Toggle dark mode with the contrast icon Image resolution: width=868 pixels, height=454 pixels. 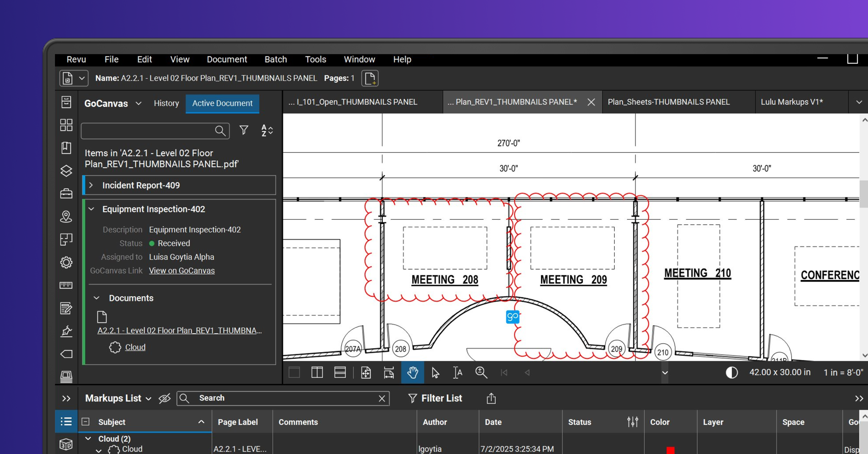pyautogui.click(x=731, y=372)
